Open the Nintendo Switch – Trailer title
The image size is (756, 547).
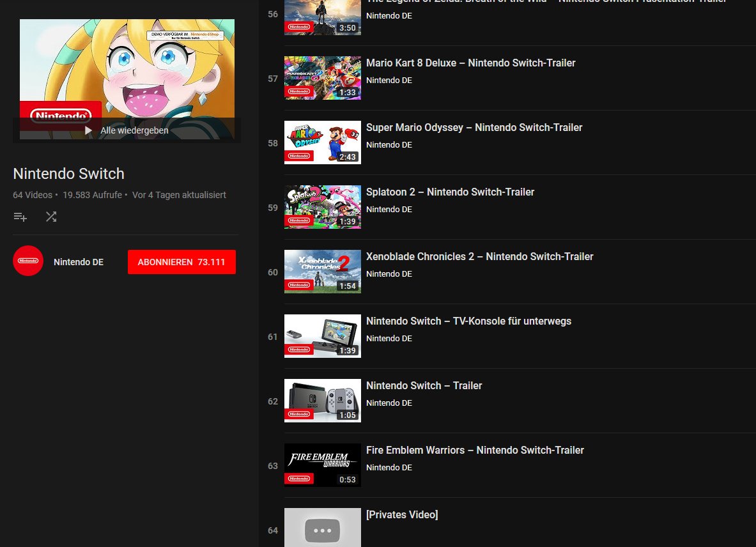[424, 385]
